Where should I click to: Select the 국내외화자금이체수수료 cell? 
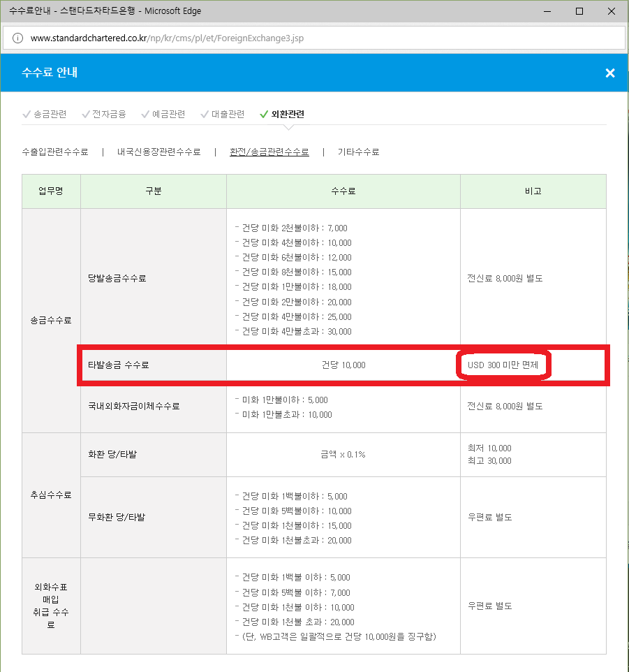coord(154,407)
